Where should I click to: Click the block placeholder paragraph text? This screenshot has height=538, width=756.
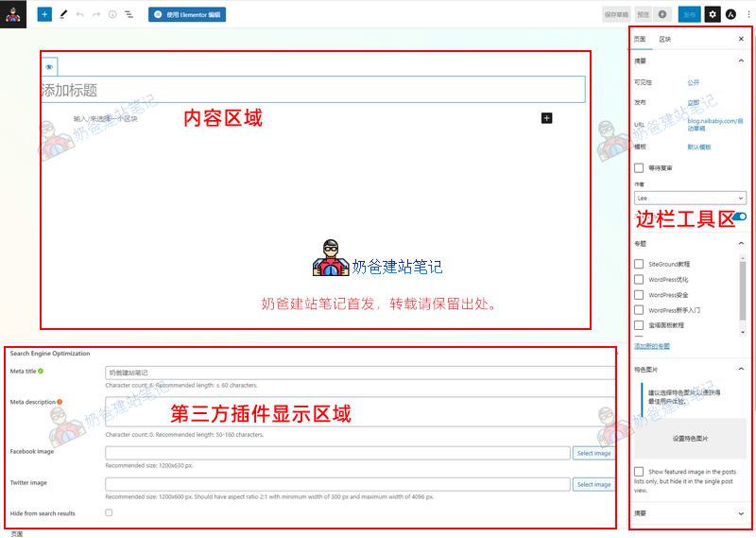coord(105,119)
